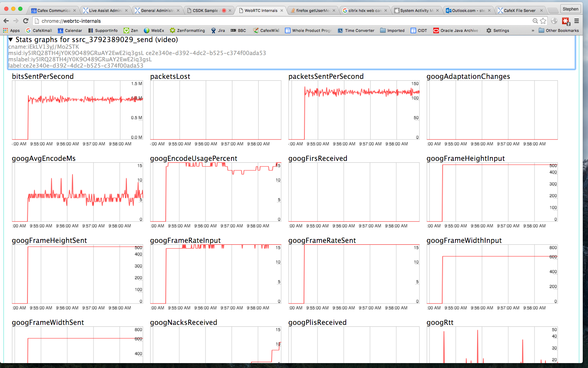Switch to the CSDK Sample tab
Viewport: 588px width, 368px height.
(x=205, y=11)
